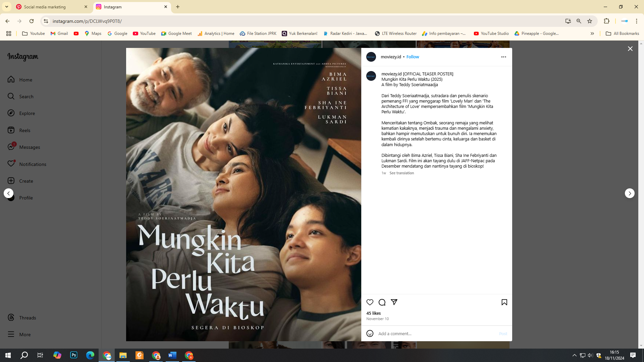The image size is (644, 362).
Task: Open Microsoft Edge from the taskbar
Action: [90, 355]
